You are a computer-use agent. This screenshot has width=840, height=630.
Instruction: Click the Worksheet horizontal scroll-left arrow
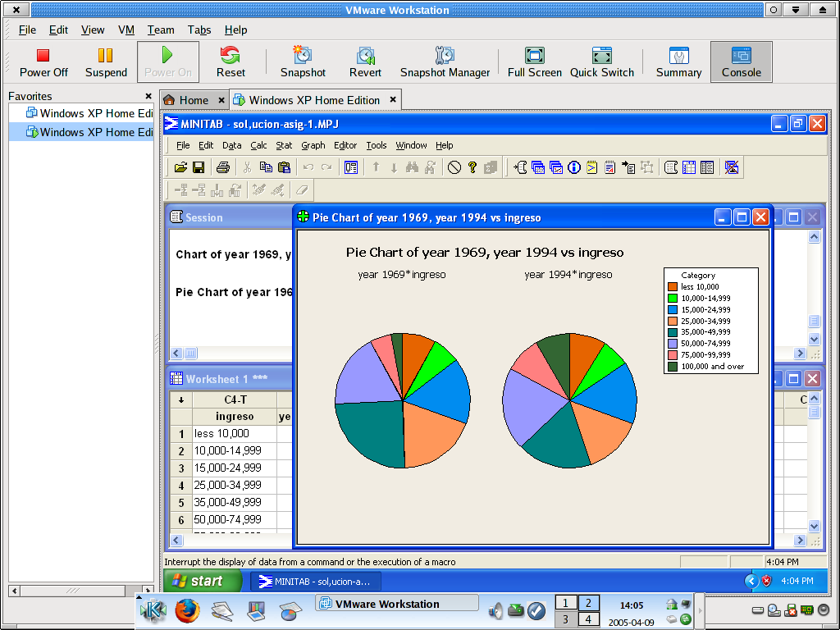pyautogui.click(x=176, y=541)
